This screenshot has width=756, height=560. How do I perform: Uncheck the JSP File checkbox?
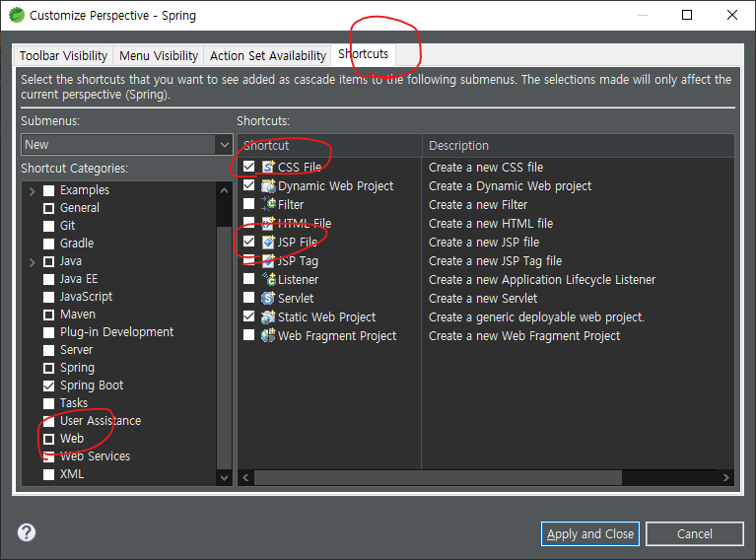[x=248, y=242]
